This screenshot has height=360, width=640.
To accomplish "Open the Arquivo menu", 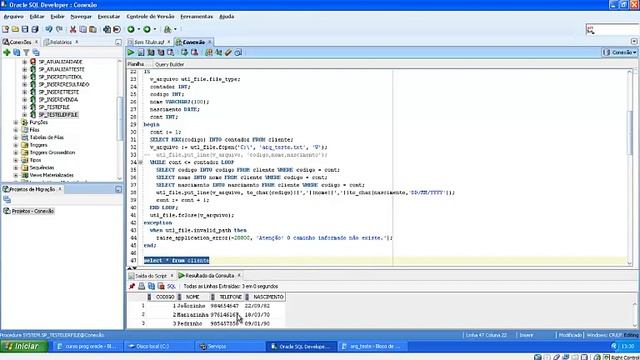I will (13, 17).
